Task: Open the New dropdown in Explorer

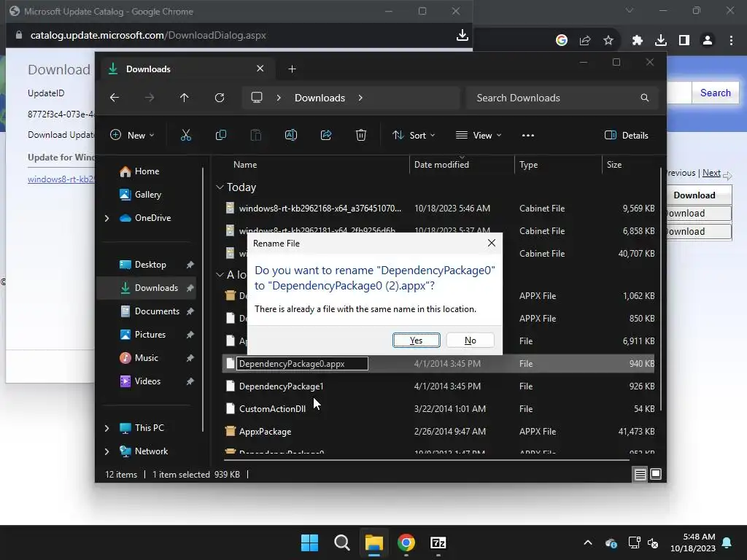Action: pyautogui.click(x=132, y=135)
